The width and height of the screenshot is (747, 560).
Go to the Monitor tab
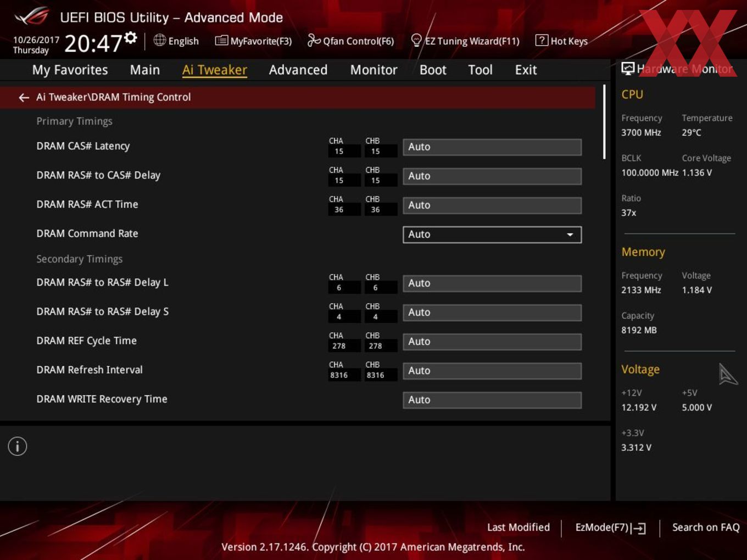pos(374,70)
